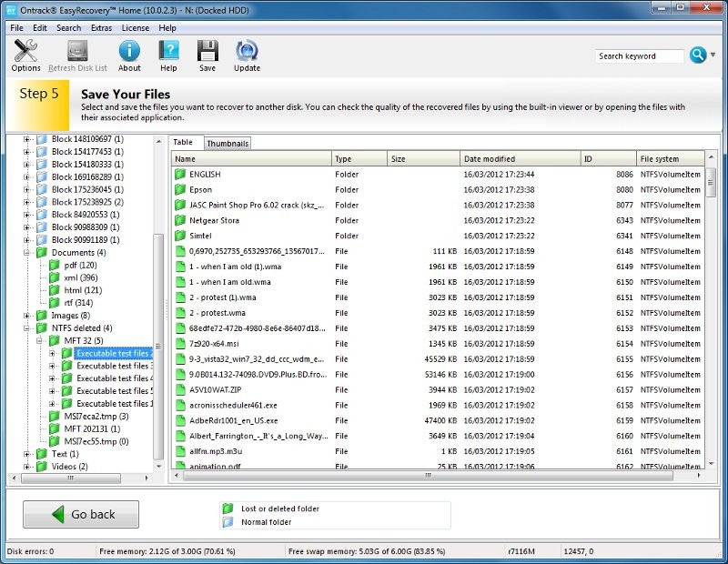This screenshot has width=728, height=564.
Task: Click the Images (8) folder icon
Action: click(42, 315)
